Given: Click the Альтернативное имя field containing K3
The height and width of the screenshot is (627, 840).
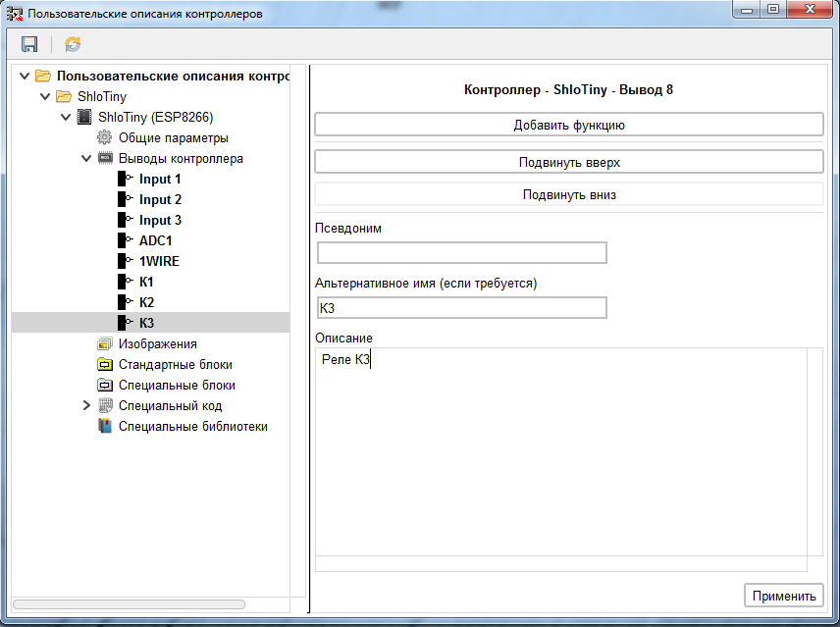Looking at the screenshot, I should click(x=462, y=308).
